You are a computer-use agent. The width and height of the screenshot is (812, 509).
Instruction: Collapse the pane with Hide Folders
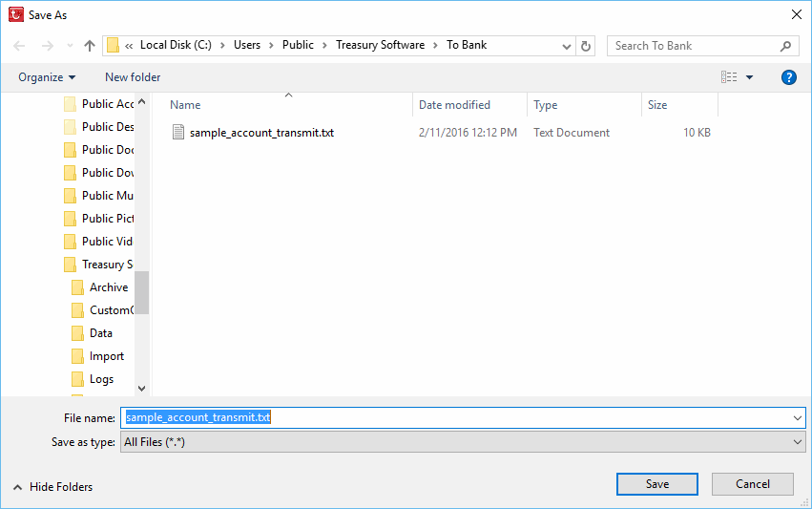click(53, 487)
